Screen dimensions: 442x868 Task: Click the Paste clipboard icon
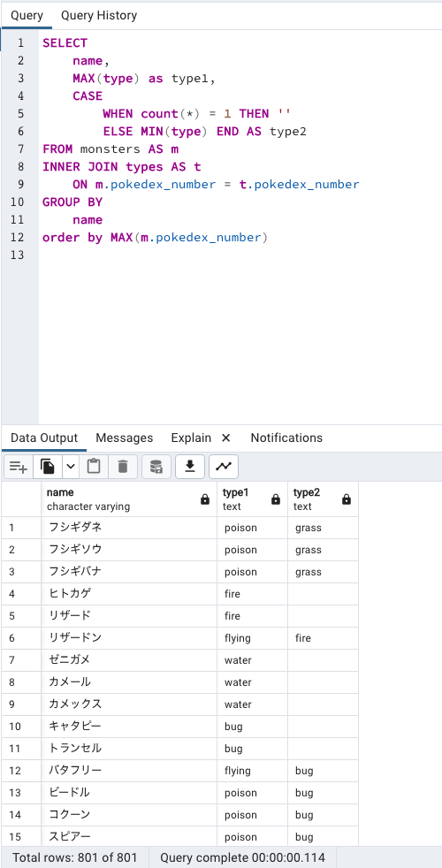coord(94,467)
